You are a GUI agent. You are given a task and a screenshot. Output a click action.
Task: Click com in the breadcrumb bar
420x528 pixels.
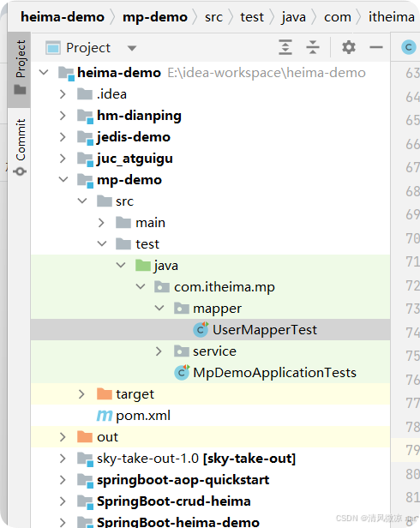coord(338,17)
